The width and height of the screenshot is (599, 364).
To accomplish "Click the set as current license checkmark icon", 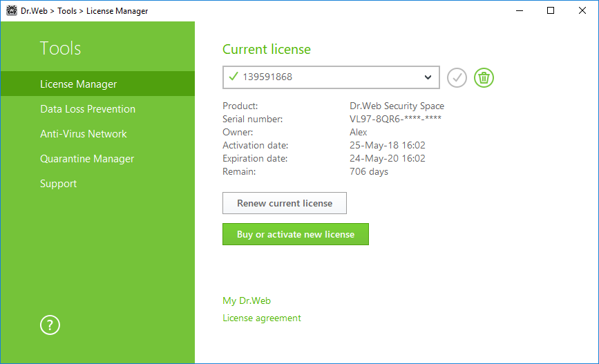I will tap(457, 77).
